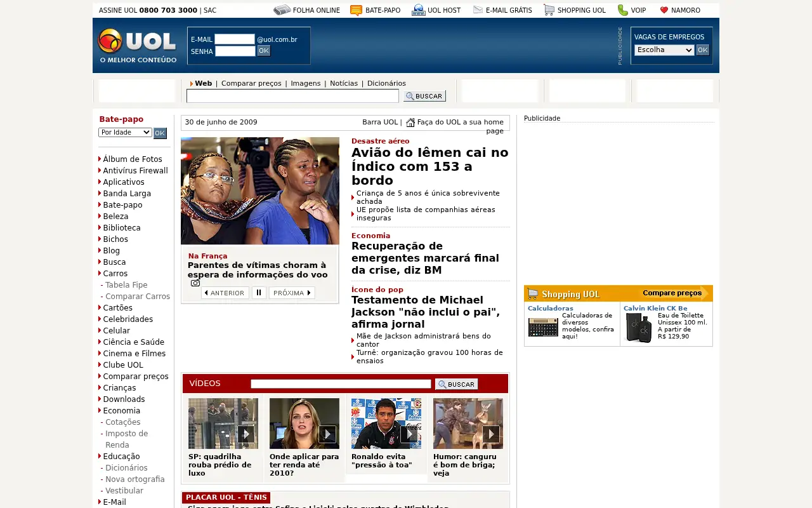Click OK next to Vagas de Empregos
Screen dimensions: 812x508
tap(703, 50)
